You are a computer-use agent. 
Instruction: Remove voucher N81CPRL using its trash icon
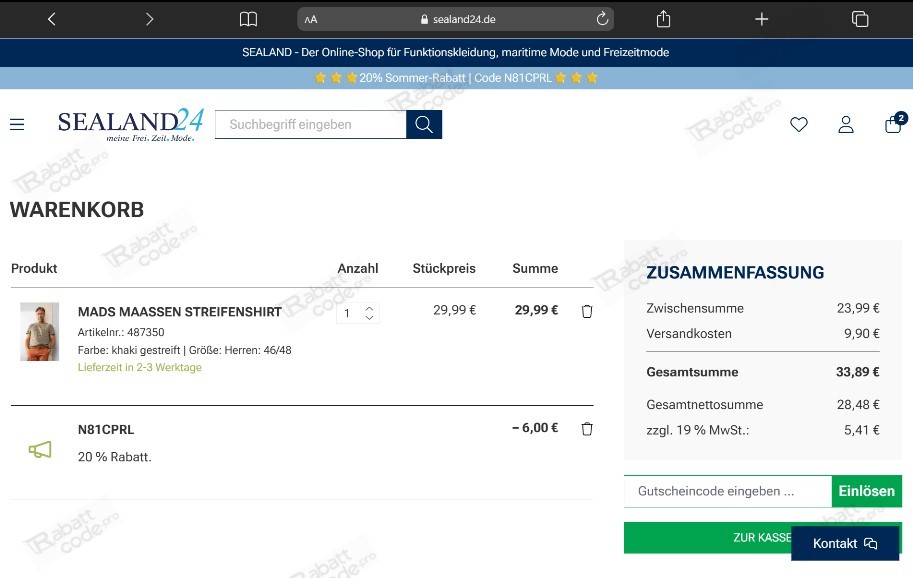click(587, 429)
